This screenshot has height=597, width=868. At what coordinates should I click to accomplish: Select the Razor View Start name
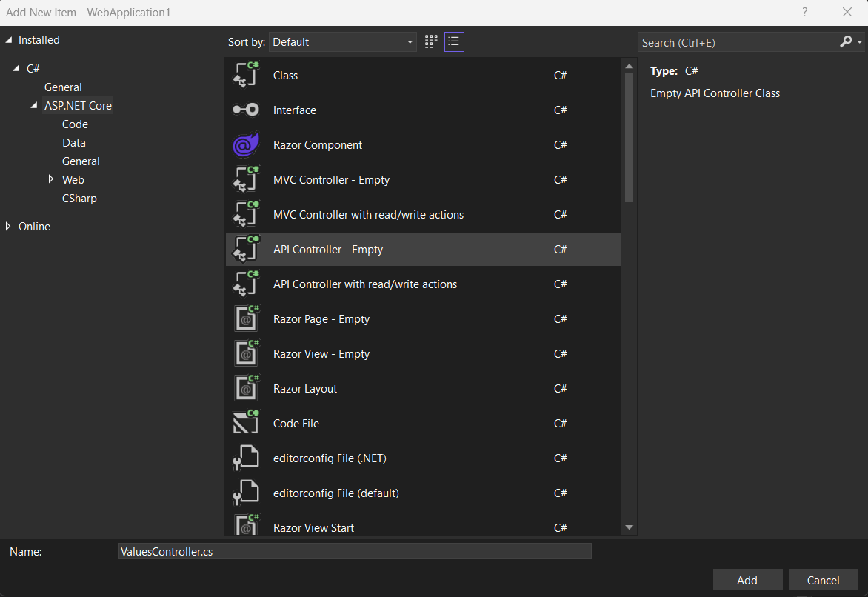[313, 528]
